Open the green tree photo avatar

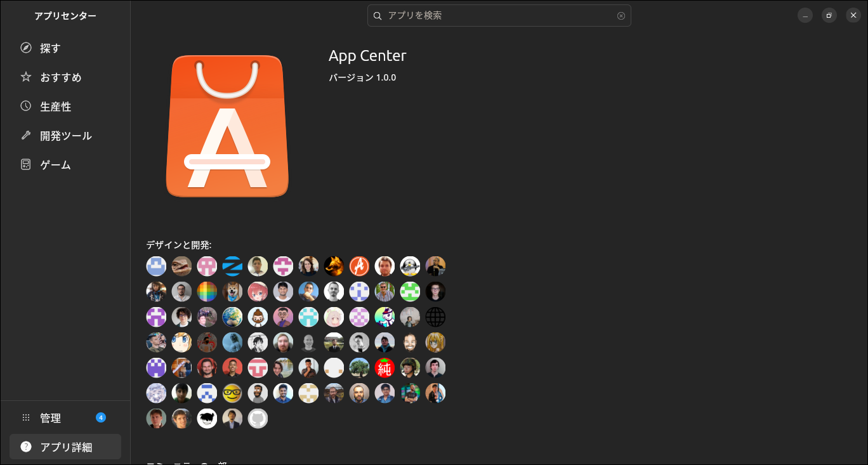pos(359,368)
